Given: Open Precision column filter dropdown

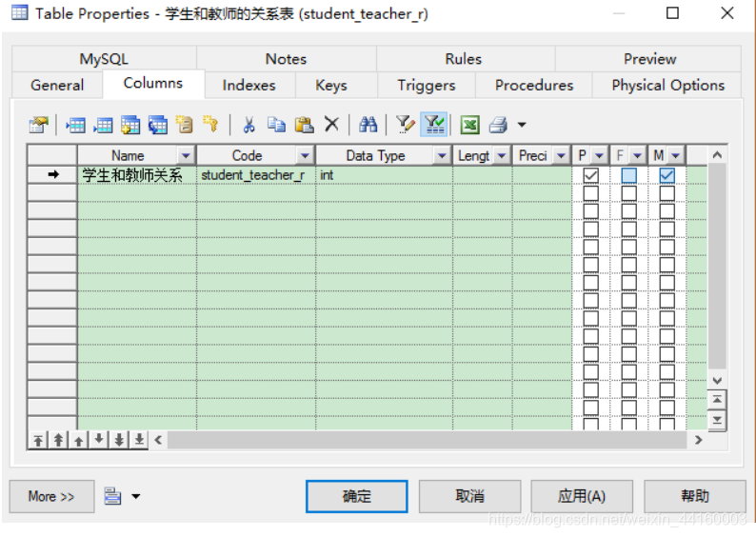Looking at the screenshot, I should point(561,156).
